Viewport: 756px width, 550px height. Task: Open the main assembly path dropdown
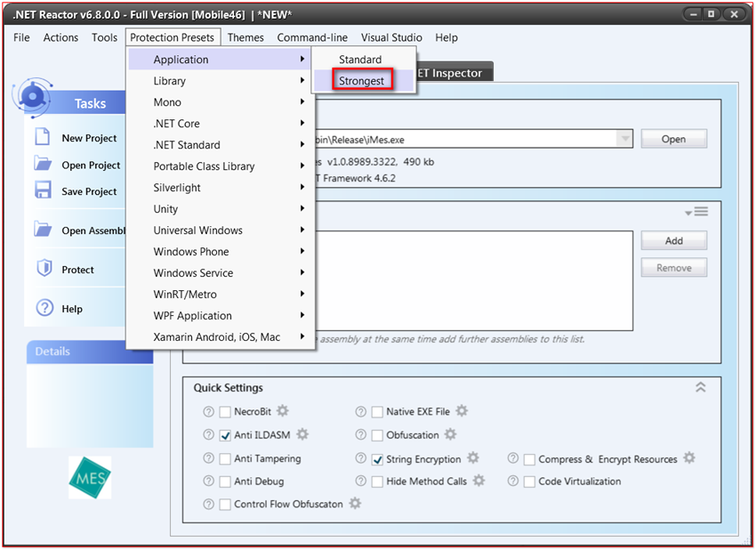coord(625,139)
